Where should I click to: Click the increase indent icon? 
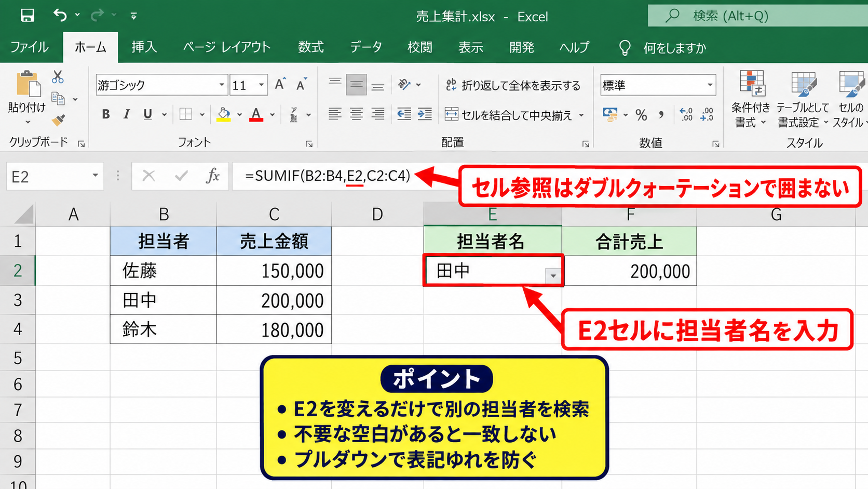point(425,114)
